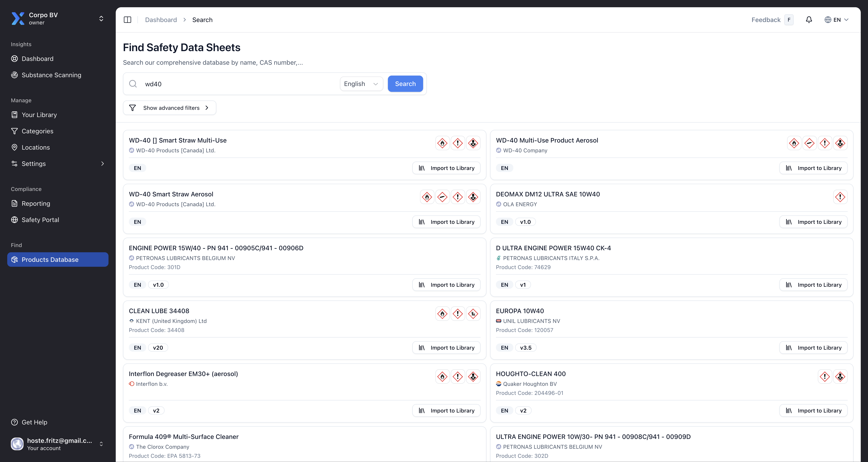Screen dimensions: 868x462
Task: Open the Corpo BV organization switcher
Action: (x=101, y=19)
